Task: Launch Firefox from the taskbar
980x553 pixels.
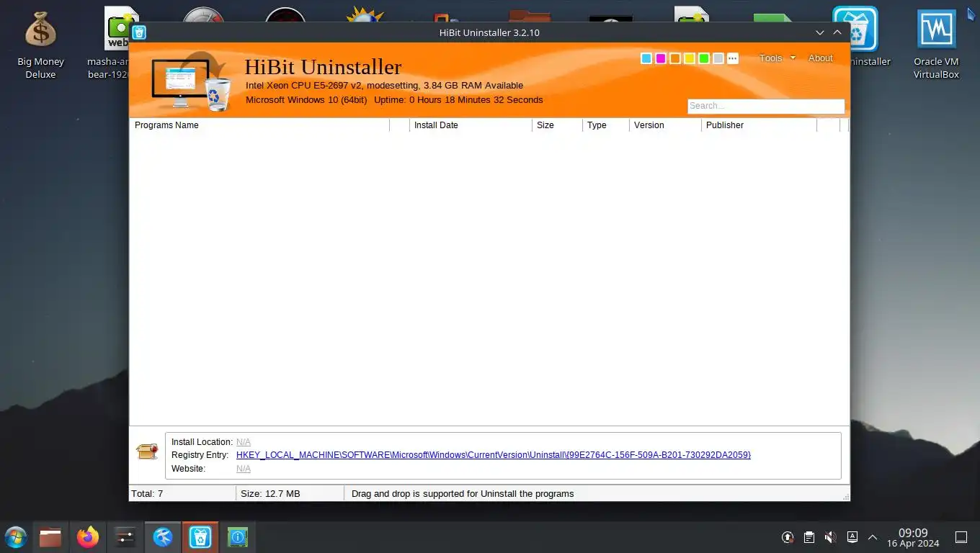Action: [x=88, y=537]
